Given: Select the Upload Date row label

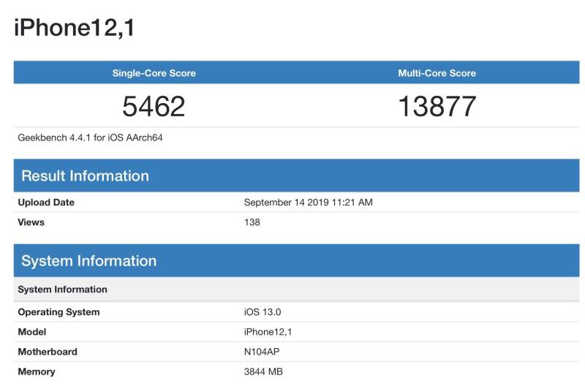Looking at the screenshot, I should pyautogui.click(x=46, y=202).
